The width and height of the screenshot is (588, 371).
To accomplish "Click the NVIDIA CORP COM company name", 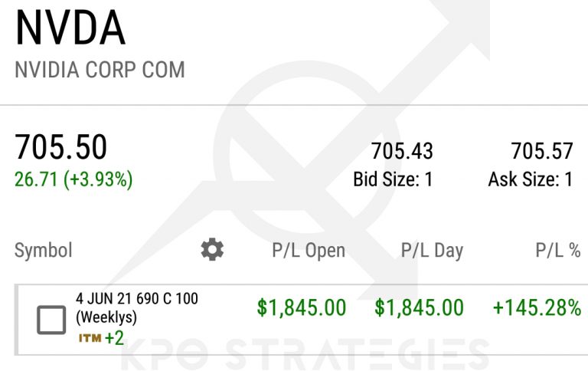I will (100, 71).
